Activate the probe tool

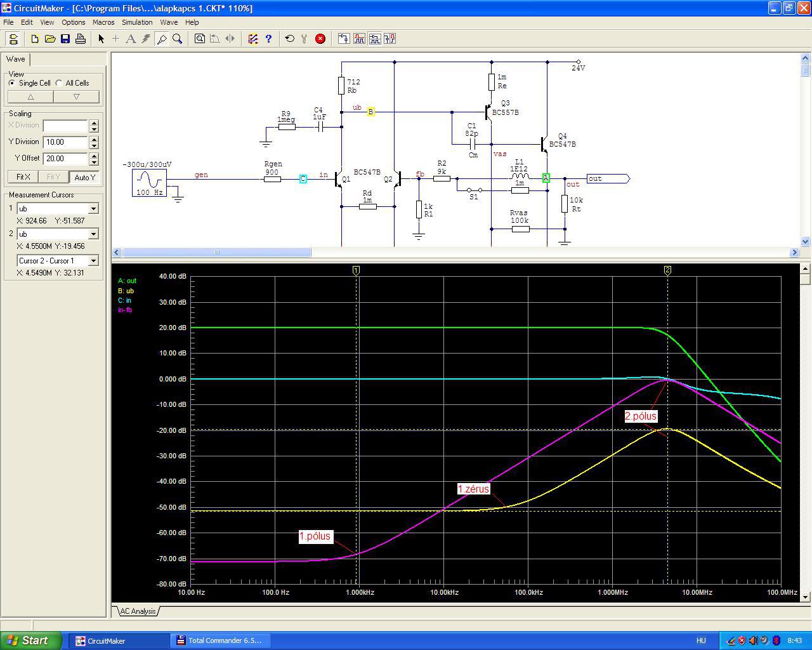162,39
